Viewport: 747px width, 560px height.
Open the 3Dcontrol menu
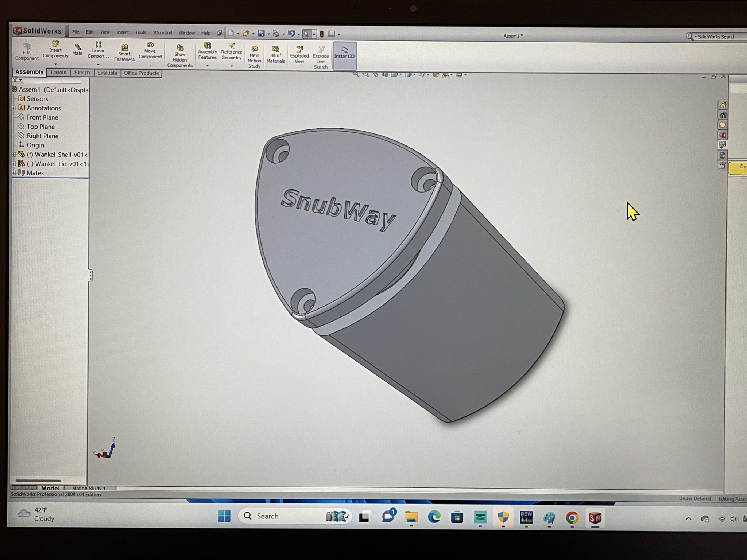click(162, 33)
